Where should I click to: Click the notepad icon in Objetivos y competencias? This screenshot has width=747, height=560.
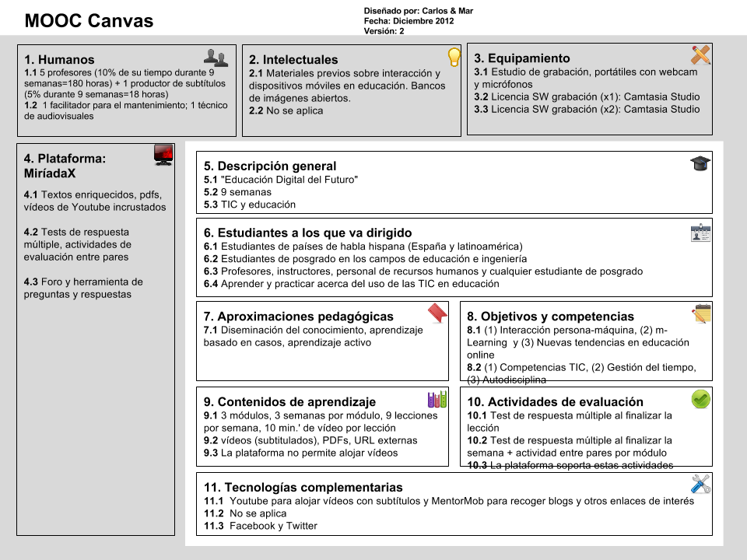pos(701,313)
